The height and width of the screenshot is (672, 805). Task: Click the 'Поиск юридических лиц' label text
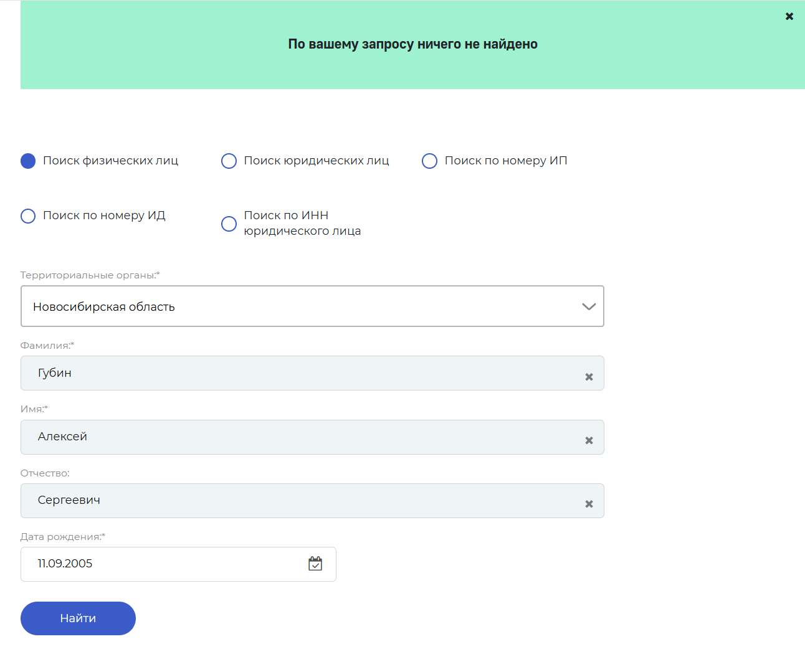pos(317,161)
